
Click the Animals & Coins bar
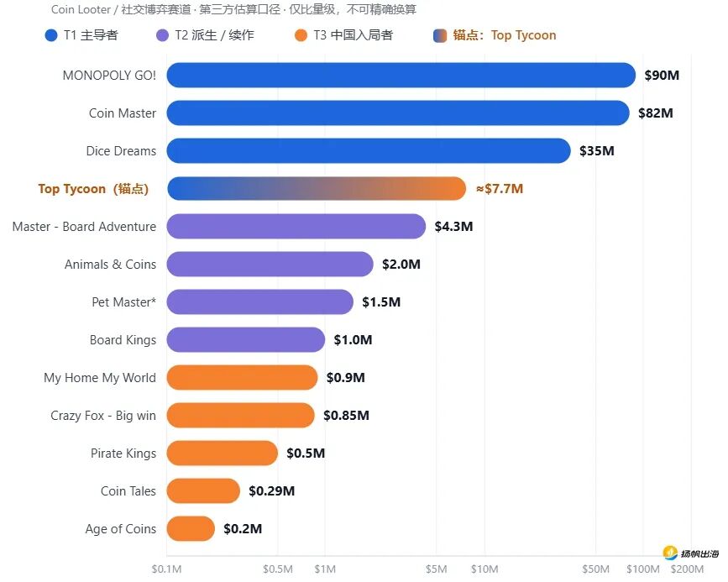[x=270, y=265]
